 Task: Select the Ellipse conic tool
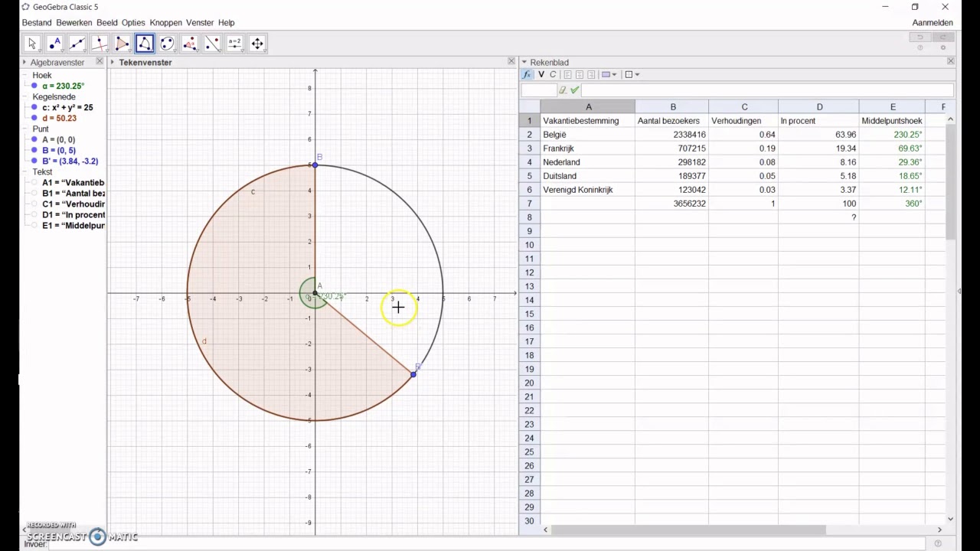[x=167, y=44]
